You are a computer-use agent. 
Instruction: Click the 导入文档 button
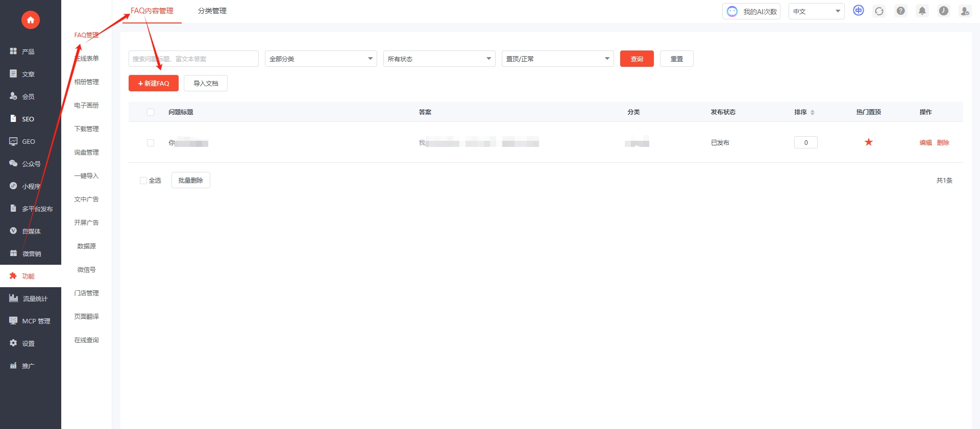(x=206, y=83)
